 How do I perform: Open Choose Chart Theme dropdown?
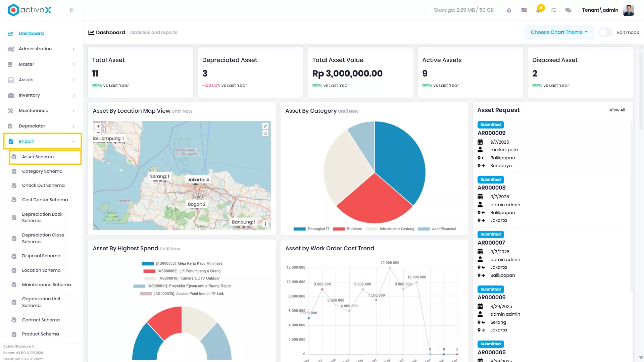[559, 33]
